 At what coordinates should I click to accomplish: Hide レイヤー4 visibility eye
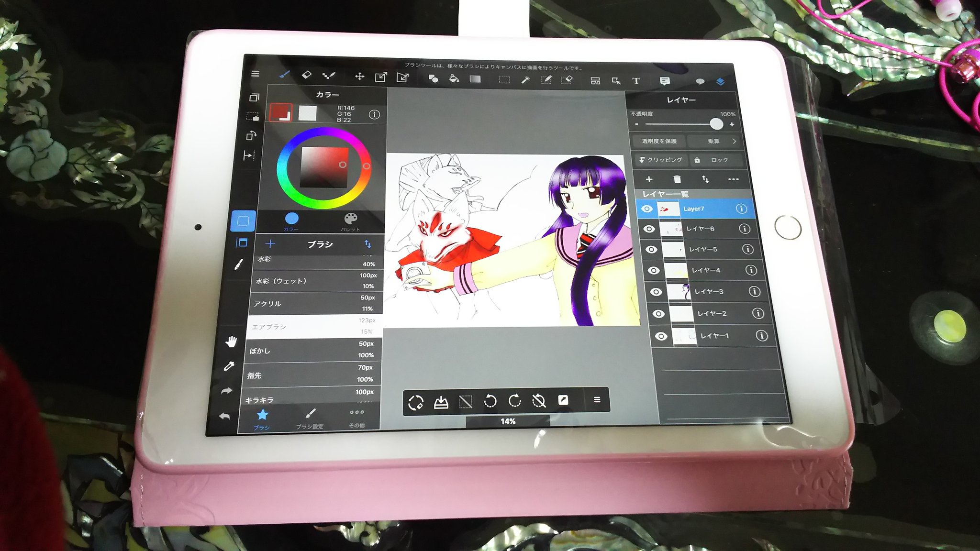pos(654,271)
